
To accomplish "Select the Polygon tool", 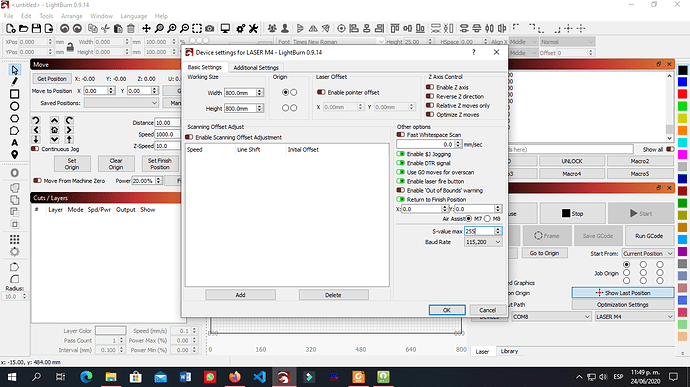I will pos(15,118).
